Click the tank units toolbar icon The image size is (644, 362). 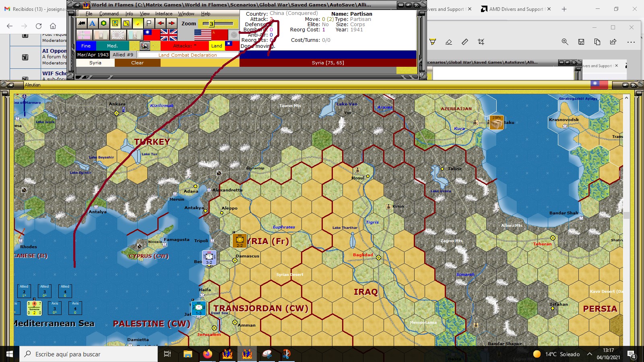82,23
